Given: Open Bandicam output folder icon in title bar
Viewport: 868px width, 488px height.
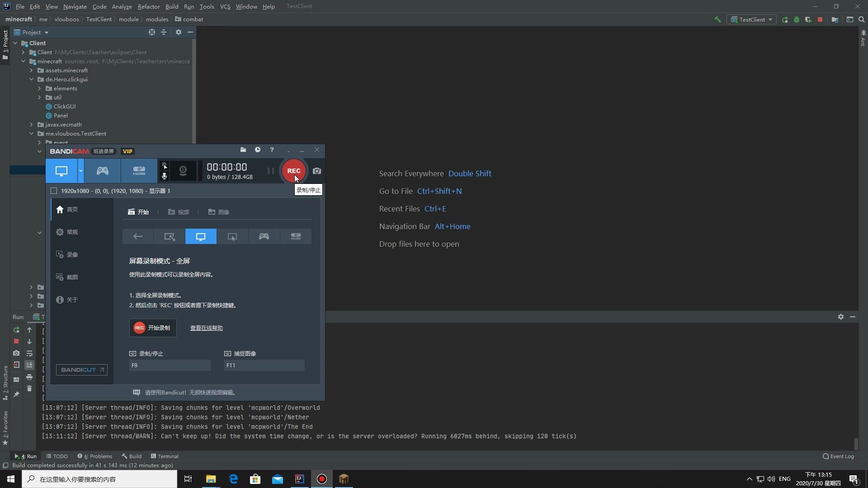Looking at the screenshot, I should click(x=243, y=150).
